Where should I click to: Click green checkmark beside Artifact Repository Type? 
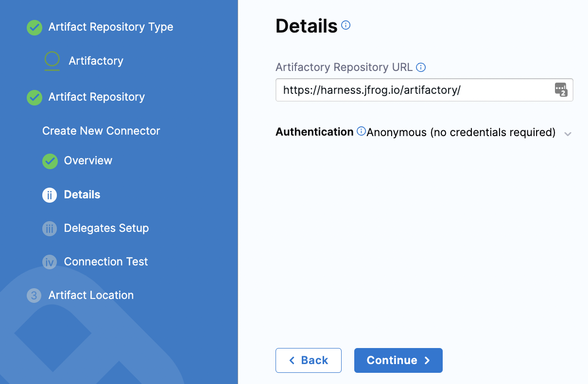tap(34, 28)
